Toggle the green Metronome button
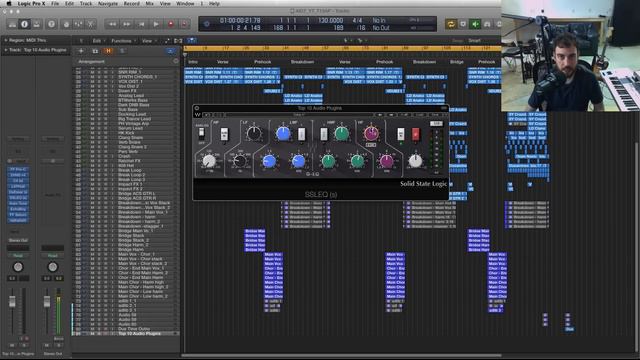 point(475,24)
